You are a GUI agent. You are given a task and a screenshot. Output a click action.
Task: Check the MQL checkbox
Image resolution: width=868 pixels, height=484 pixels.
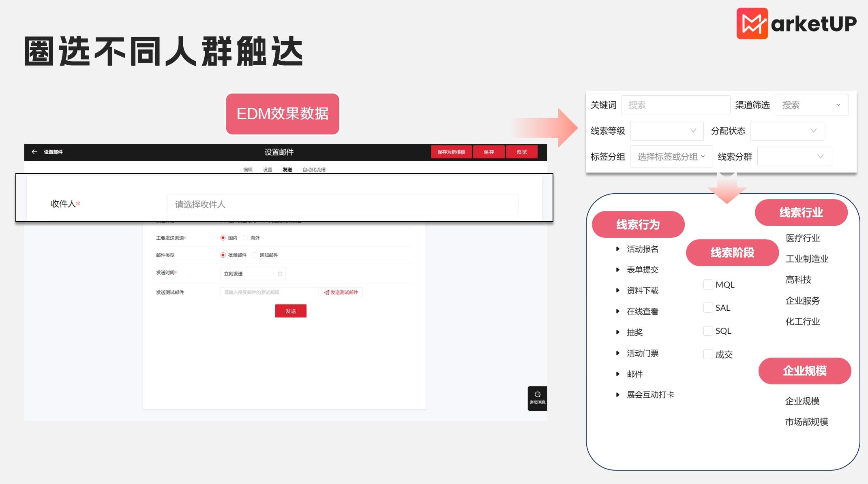(708, 284)
